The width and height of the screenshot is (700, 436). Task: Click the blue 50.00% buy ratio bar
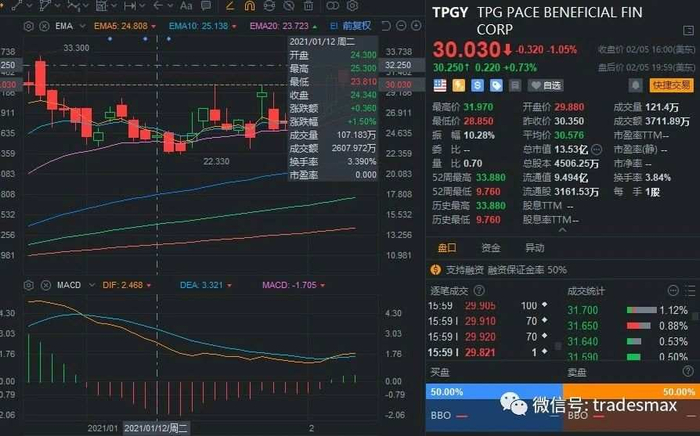coord(494,392)
